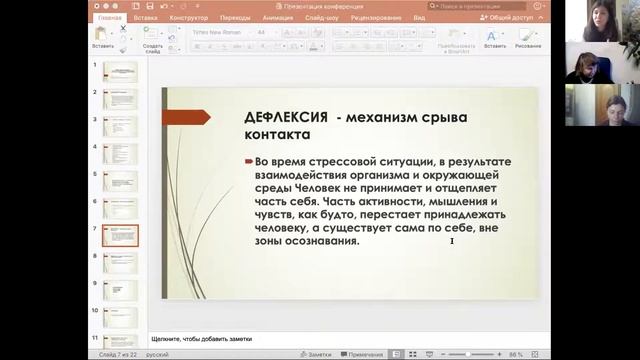Click the insert text box A icon
The image size is (640, 360).
(491, 36)
